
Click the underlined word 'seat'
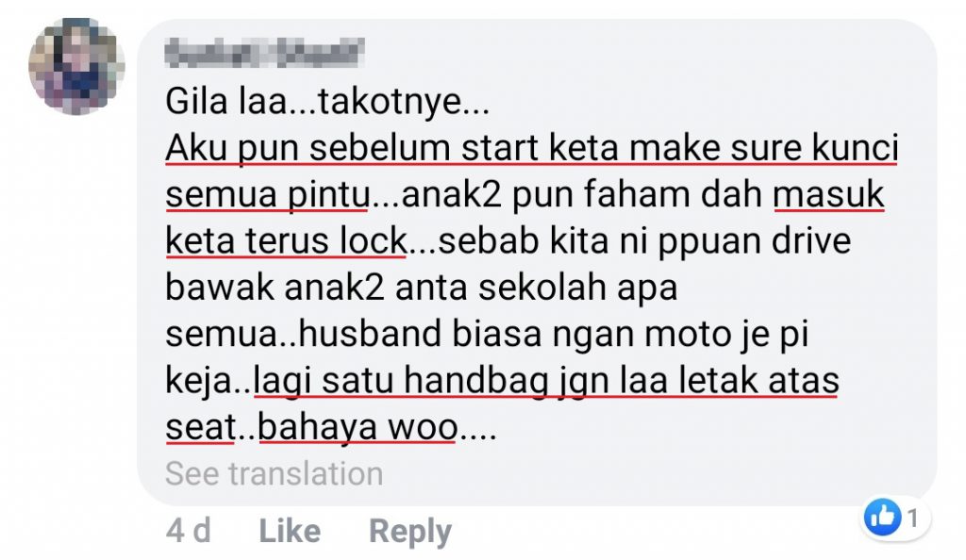pos(201,427)
